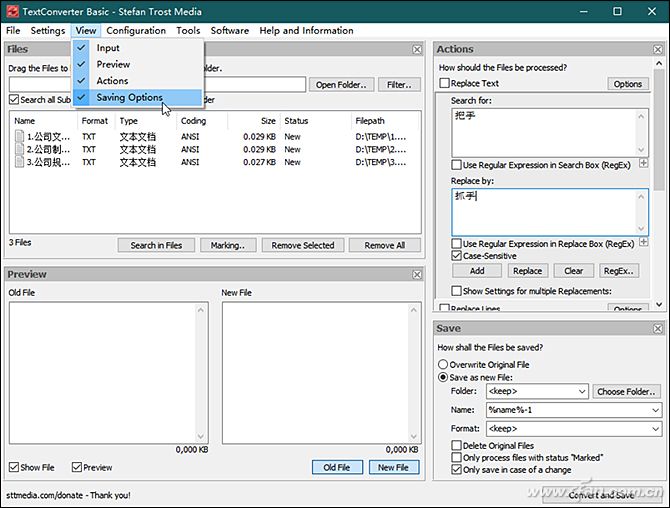This screenshot has height=508, width=670.
Task: Enable the Replace Text checkbox
Action: tap(445, 84)
